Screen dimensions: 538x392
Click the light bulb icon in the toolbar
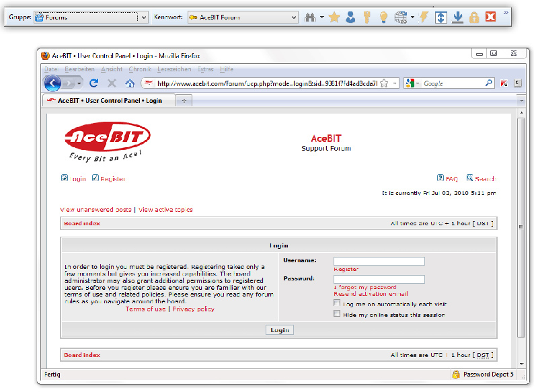tap(383, 17)
